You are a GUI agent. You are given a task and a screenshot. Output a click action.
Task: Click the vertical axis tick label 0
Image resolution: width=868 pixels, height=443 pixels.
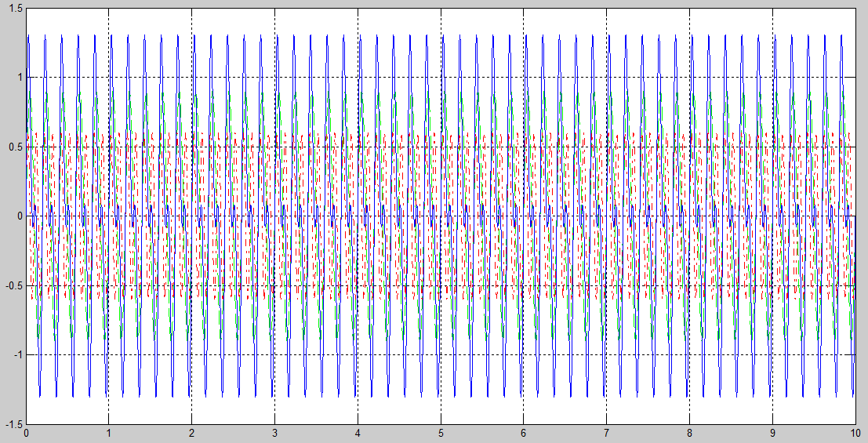click(20, 216)
